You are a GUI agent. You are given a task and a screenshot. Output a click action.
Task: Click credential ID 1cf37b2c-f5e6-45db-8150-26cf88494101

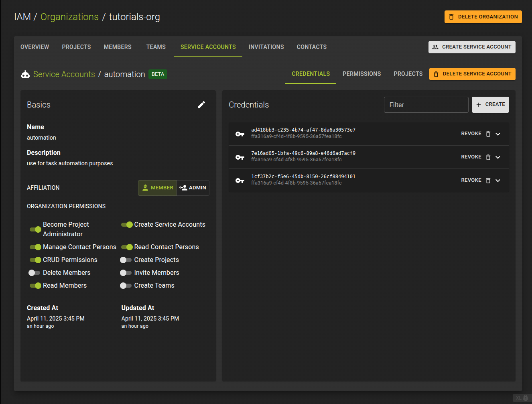(303, 177)
